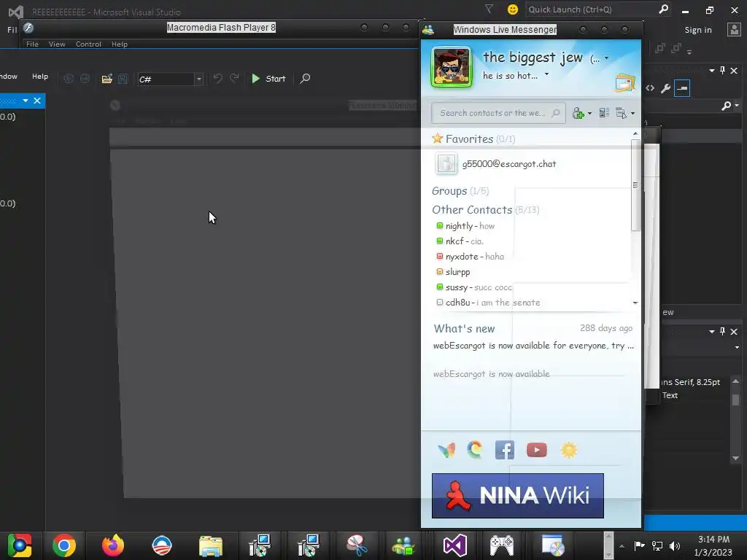747x560 pixels.
Task: Click the Find magnifier icon next to Start
Action: click(305, 79)
